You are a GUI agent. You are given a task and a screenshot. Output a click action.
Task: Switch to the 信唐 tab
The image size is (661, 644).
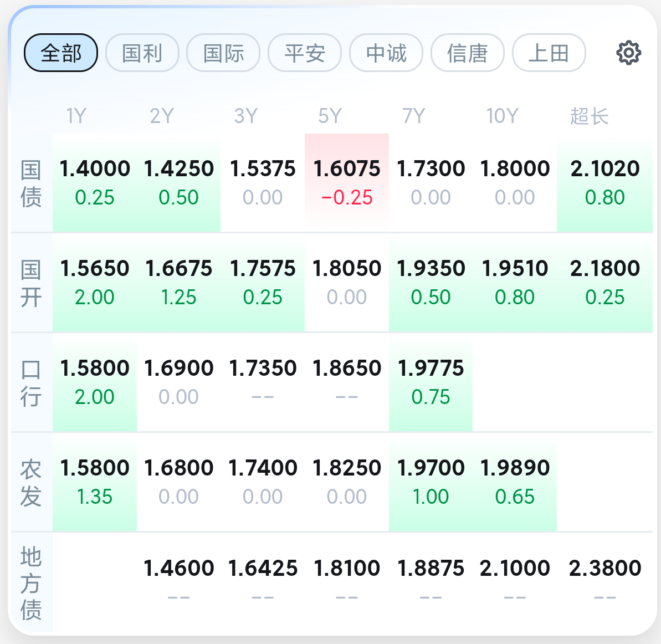click(x=468, y=53)
